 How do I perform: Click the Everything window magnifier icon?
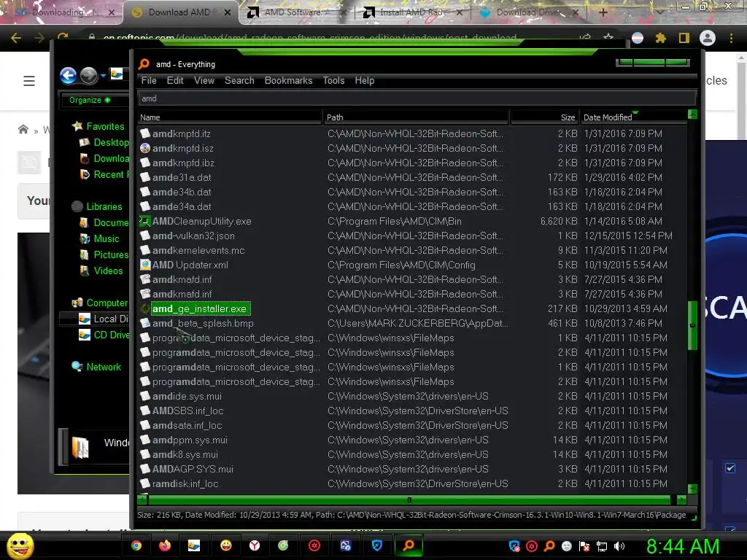coord(144,64)
